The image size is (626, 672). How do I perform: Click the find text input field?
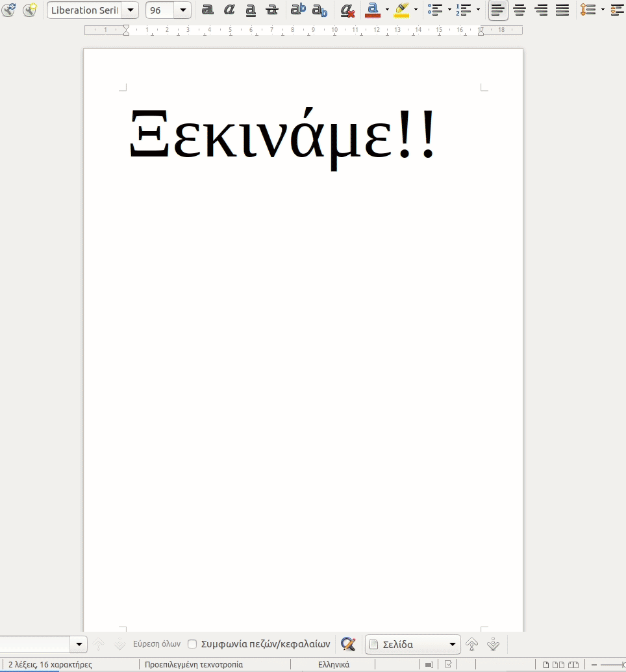pos(34,643)
